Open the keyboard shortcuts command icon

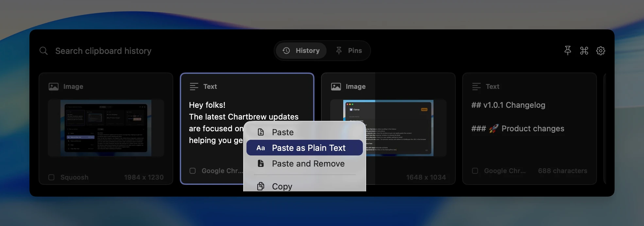coord(584,51)
